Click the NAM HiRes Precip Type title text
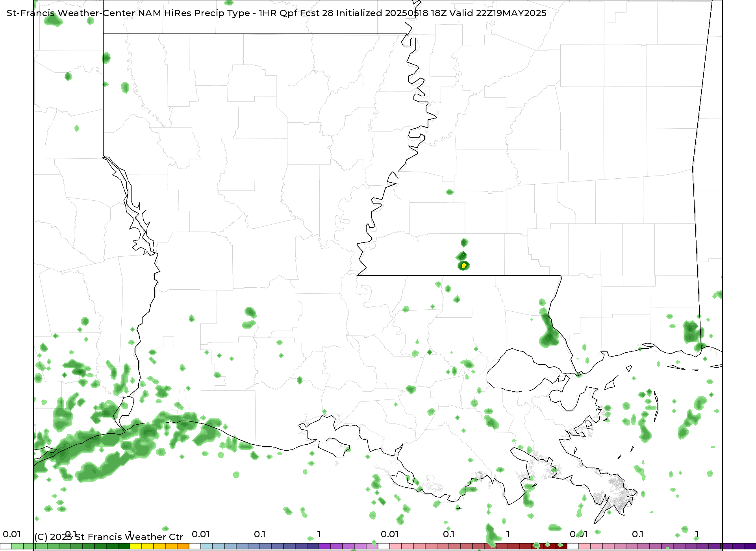Screen dimensions: 756x551 [276, 13]
